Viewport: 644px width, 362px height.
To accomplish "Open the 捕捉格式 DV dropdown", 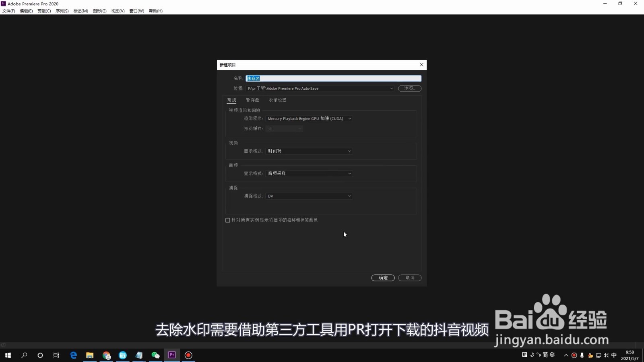I will tap(309, 196).
